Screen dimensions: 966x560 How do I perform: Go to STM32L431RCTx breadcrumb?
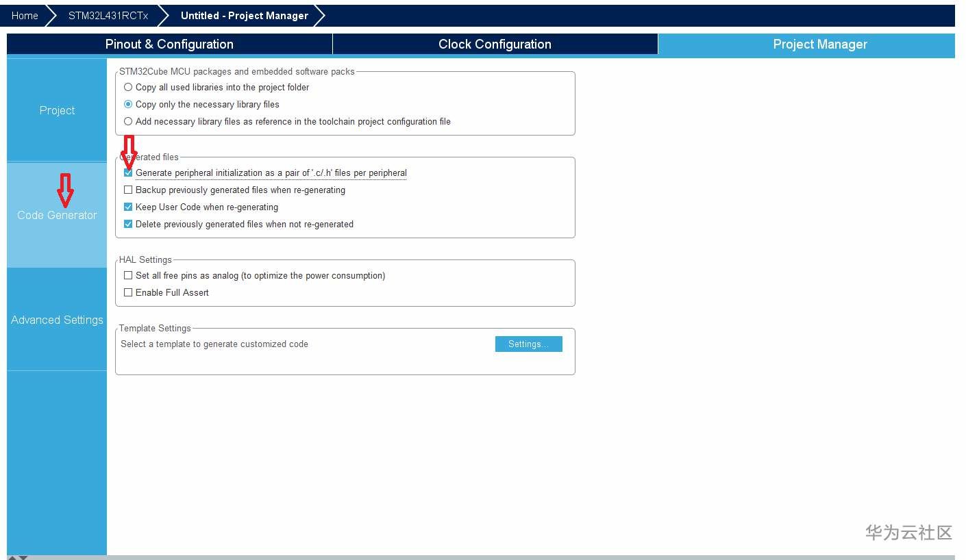(x=108, y=15)
